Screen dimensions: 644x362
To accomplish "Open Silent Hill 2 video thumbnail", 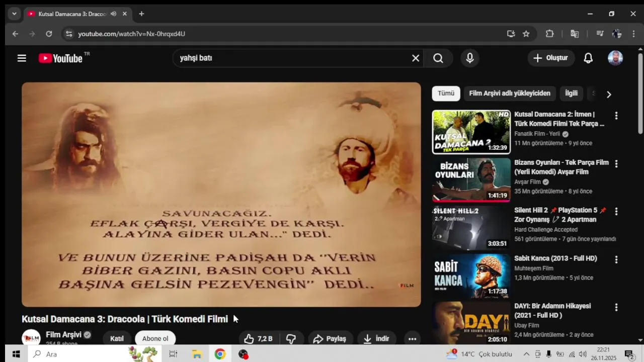I will point(471,228).
